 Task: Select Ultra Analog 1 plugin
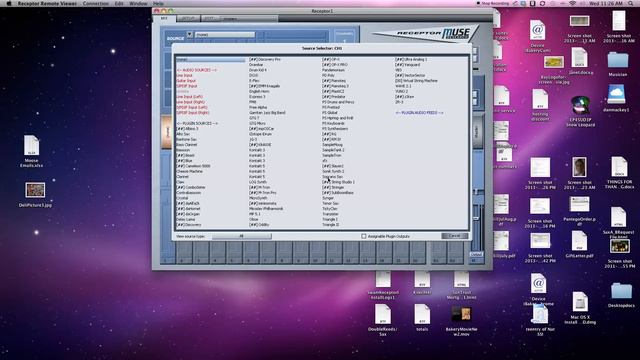pyautogui.click(x=411, y=60)
